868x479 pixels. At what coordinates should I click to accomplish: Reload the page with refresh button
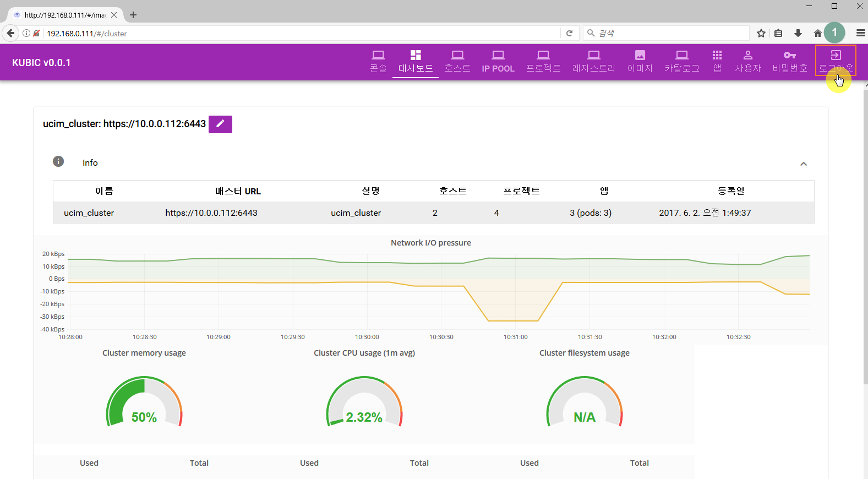[570, 33]
